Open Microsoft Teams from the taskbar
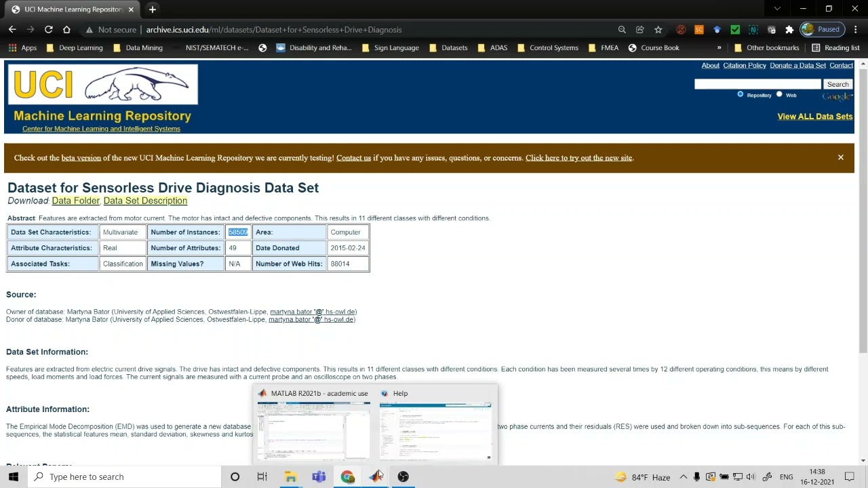 (319, 476)
